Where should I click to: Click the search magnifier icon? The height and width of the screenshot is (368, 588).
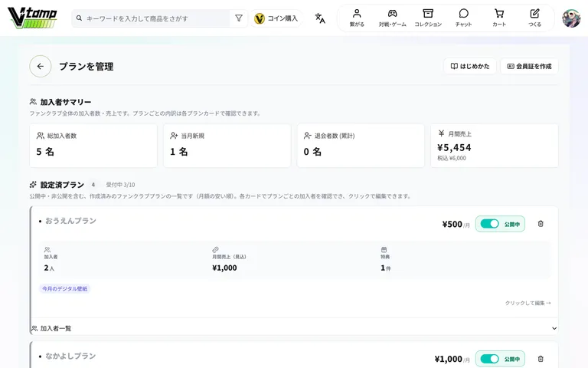pyautogui.click(x=79, y=18)
